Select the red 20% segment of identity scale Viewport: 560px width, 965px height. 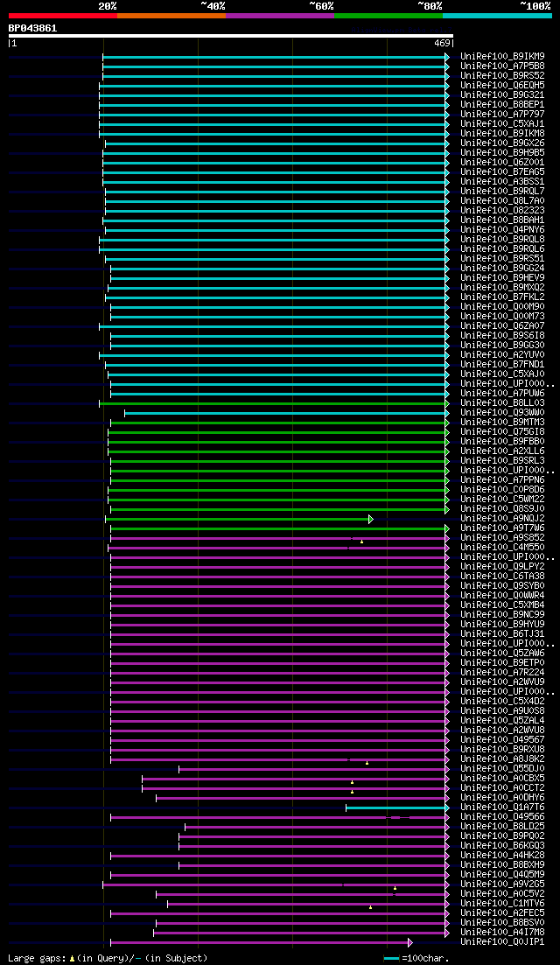tap(63, 16)
